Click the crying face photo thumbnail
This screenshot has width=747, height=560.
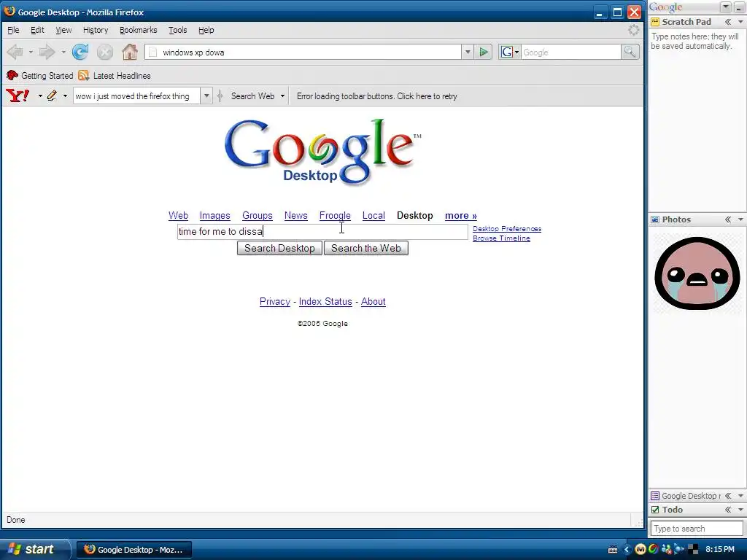point(697,273)
